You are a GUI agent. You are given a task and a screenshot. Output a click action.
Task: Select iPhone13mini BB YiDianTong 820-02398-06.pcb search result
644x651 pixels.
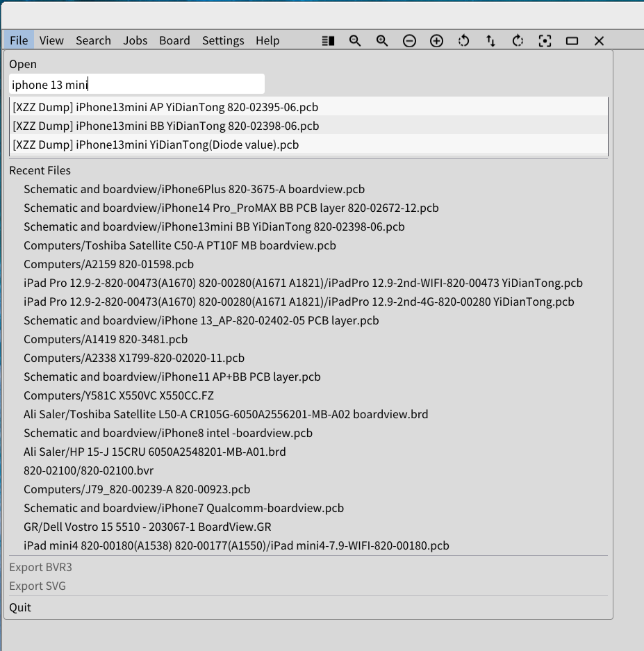pos(308,126)
